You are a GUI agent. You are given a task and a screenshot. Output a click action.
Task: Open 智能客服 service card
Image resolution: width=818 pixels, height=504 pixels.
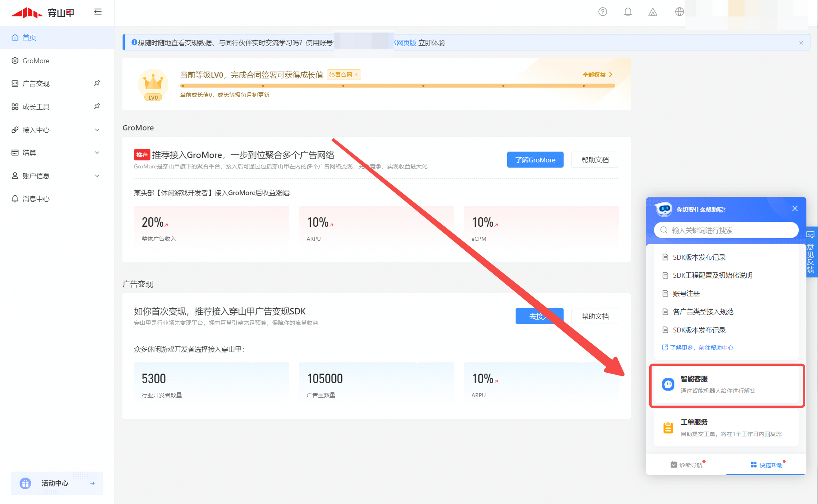coord(726,385)
